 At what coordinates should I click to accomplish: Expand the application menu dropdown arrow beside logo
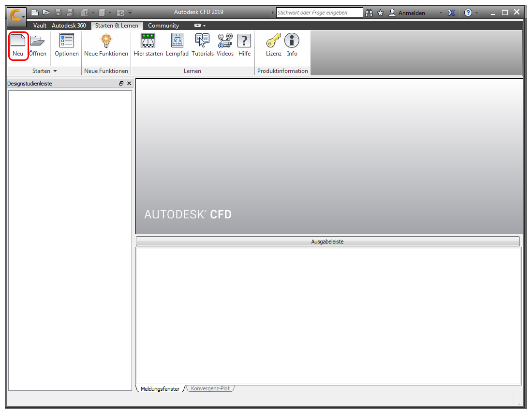click(x=23, y=17)
